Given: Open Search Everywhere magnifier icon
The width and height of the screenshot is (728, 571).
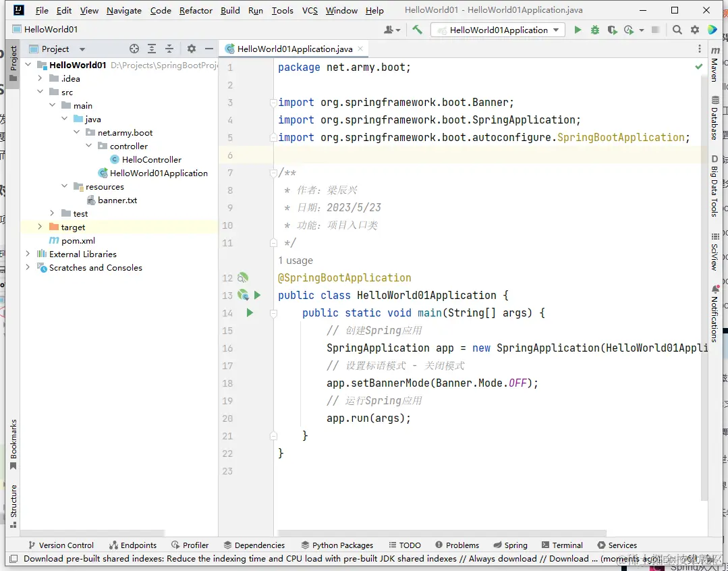Looking at the screenshot, I should click(x=677, y=30).
